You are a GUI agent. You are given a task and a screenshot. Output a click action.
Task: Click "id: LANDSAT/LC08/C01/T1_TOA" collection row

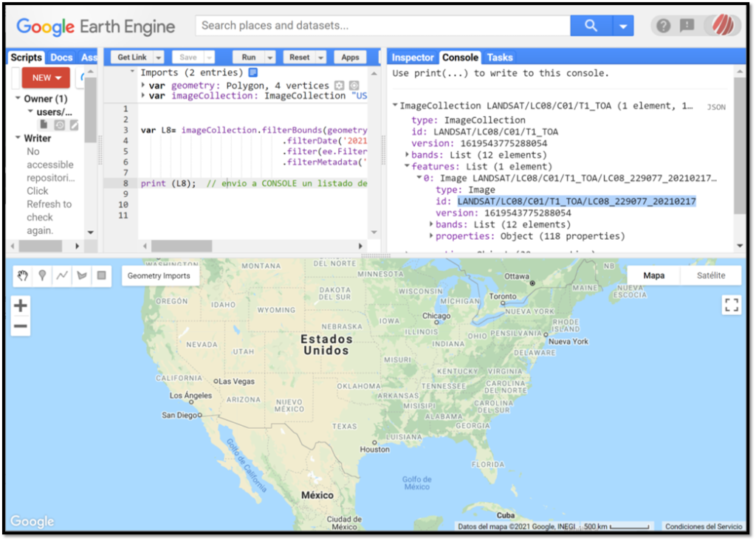click(x=484, y=131)
